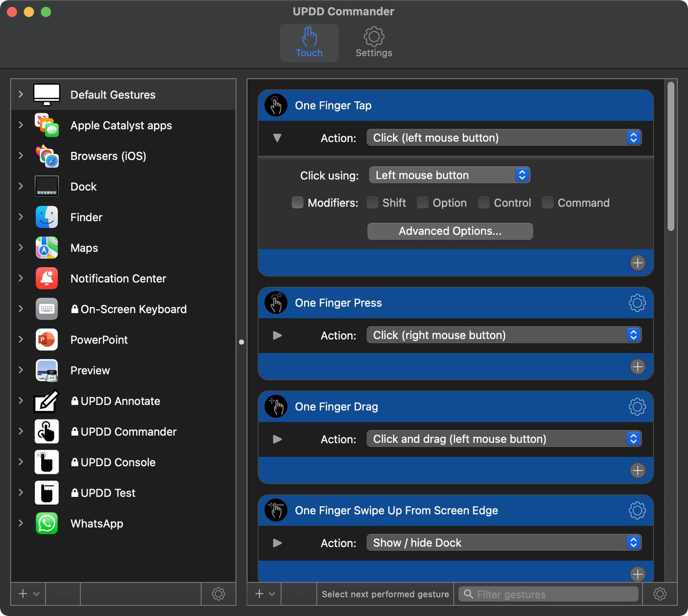Click Select next performed gesture button
The image size is (688, 616).
coord(385,594)
